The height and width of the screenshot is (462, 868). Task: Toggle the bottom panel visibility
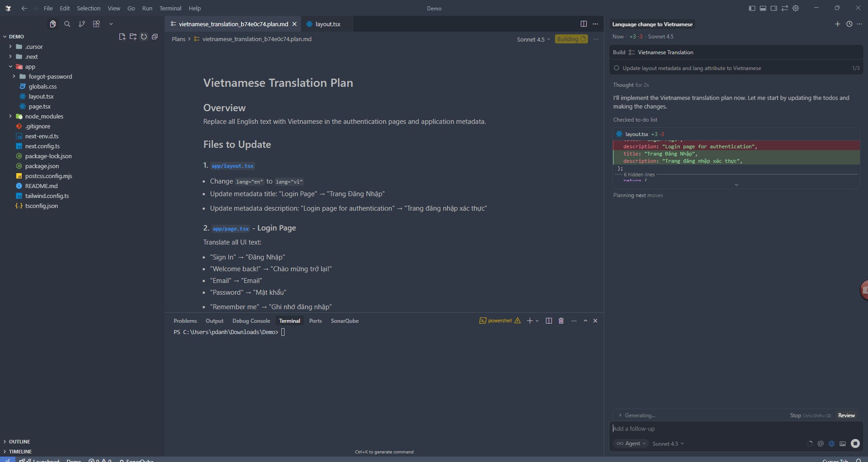tap(763, 8)
